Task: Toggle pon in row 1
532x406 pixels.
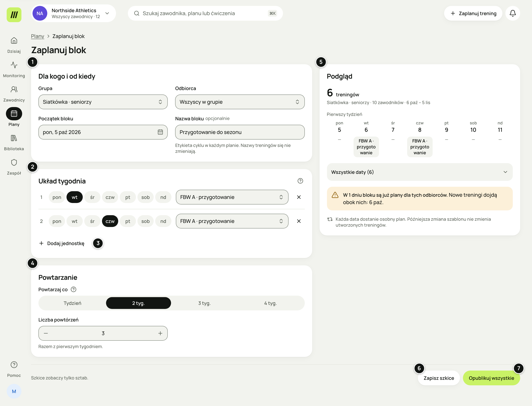Action: point(57,197)
